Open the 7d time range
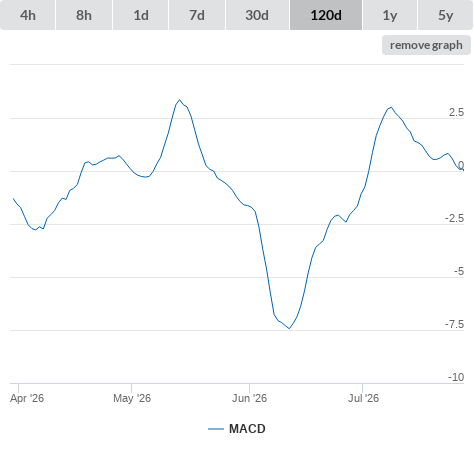474x455 pixels. (197, 15)
